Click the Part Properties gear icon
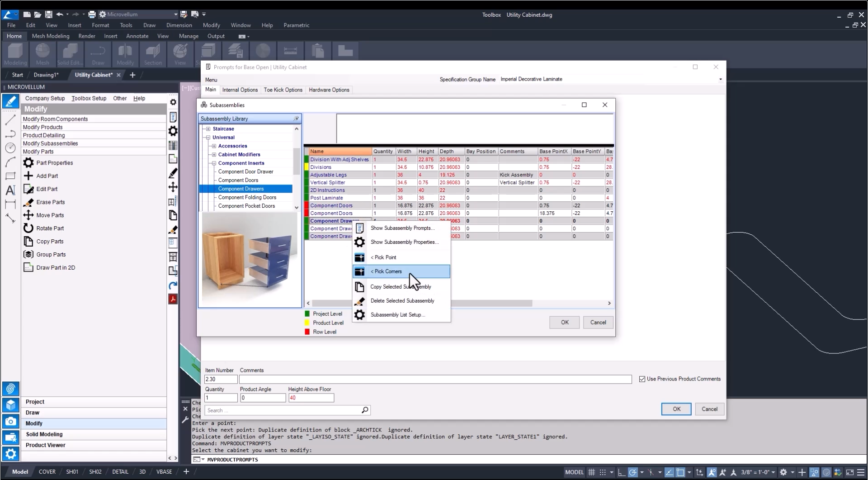 click(x=28, y=163)
